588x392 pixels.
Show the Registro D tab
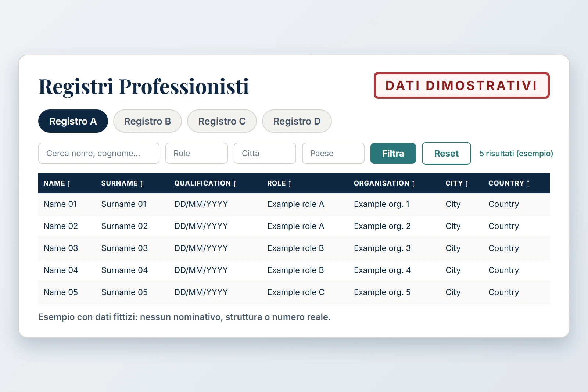pyautogui.click(x=297, y=121)
